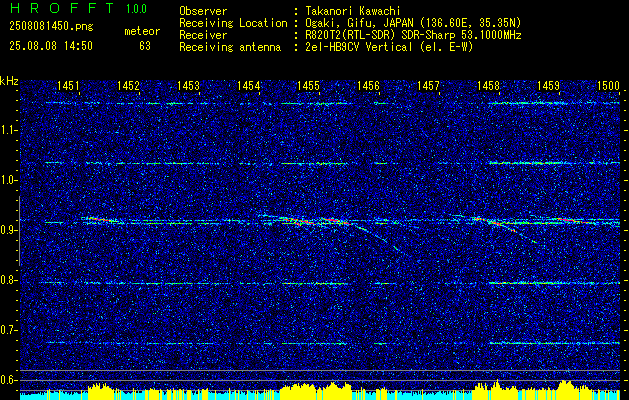Click the Receiver R820T2(RTL-SDR) line
The width and height of the screenshot is (629, 400).
tap(413, 35)
